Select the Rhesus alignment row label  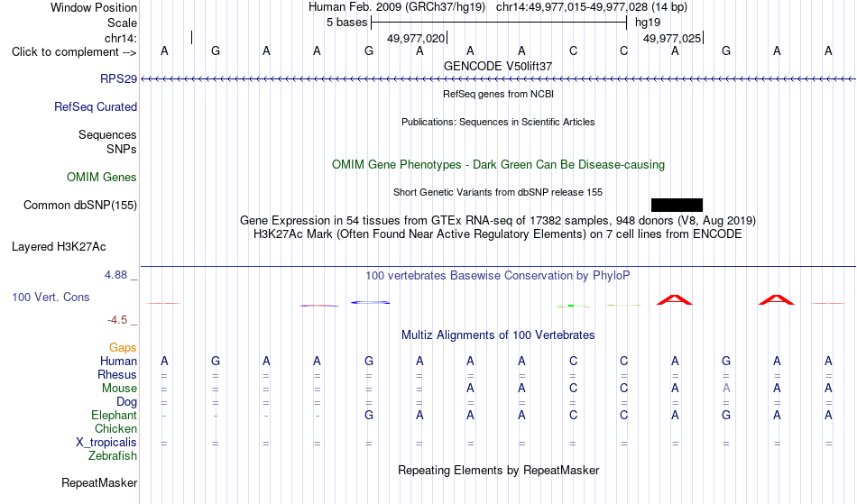(116, 375)
